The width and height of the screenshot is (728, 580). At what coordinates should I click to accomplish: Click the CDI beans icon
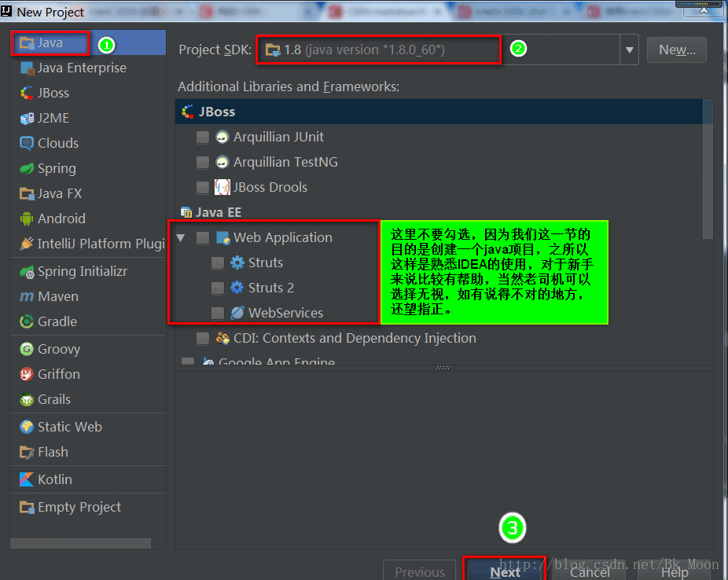pyautogui.click(x=222, y=338)
